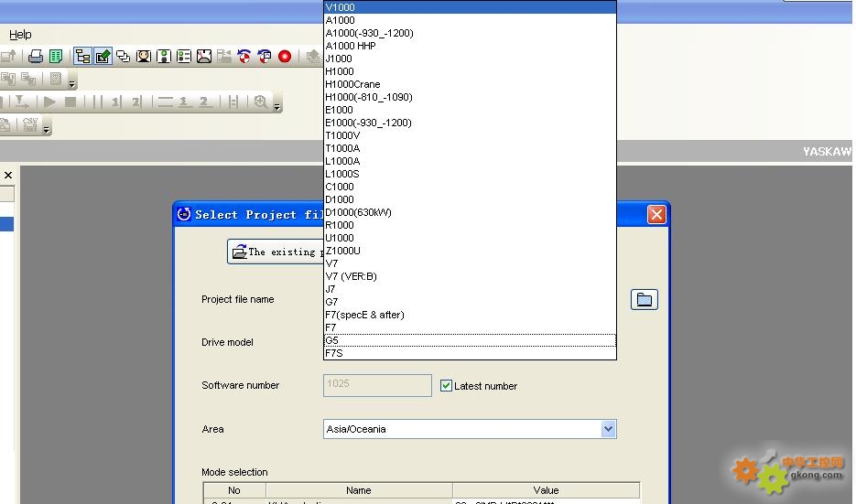Select C1000 from the dropdown
Image resolution: width=856 pixels, height=504 pixels.
click(470, 187)
